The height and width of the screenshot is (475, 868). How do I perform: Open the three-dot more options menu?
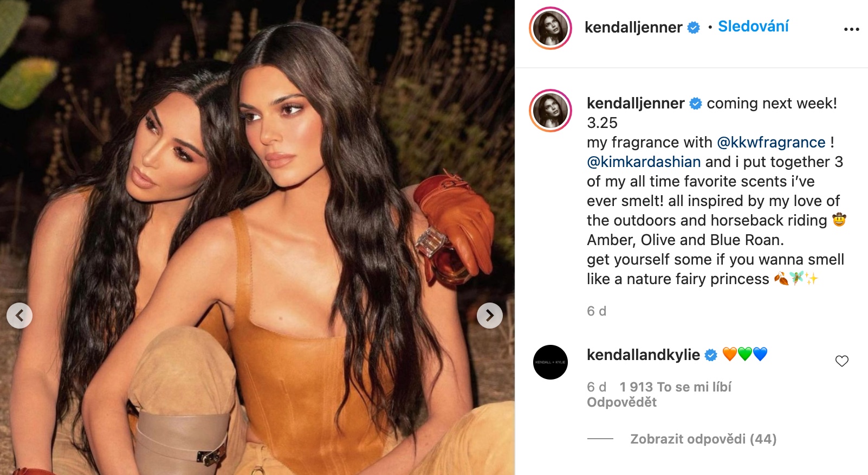[852, 29]
